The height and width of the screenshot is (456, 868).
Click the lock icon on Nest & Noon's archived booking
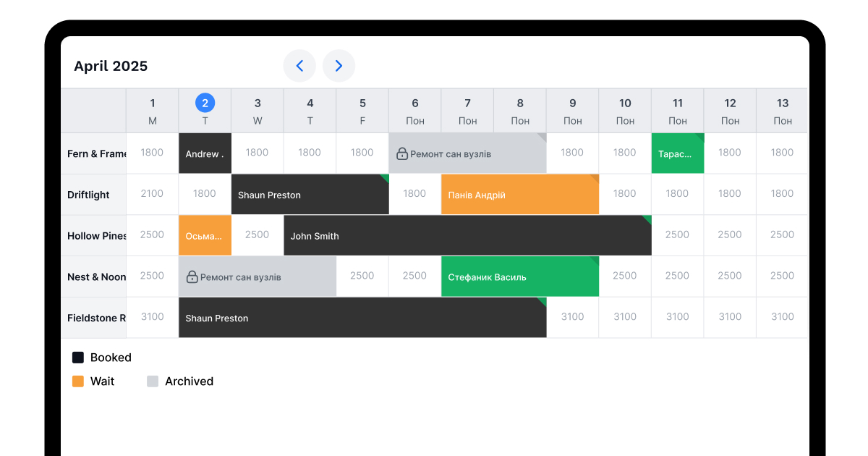click(192, 276)
